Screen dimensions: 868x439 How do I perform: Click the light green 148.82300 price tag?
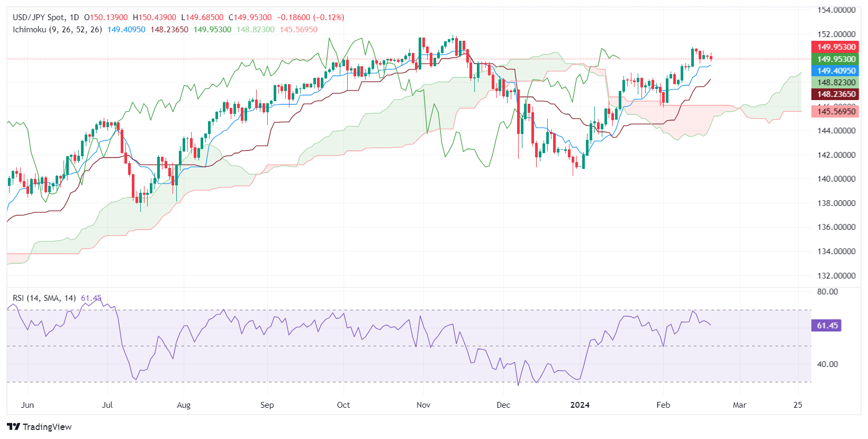click(835, 83)
